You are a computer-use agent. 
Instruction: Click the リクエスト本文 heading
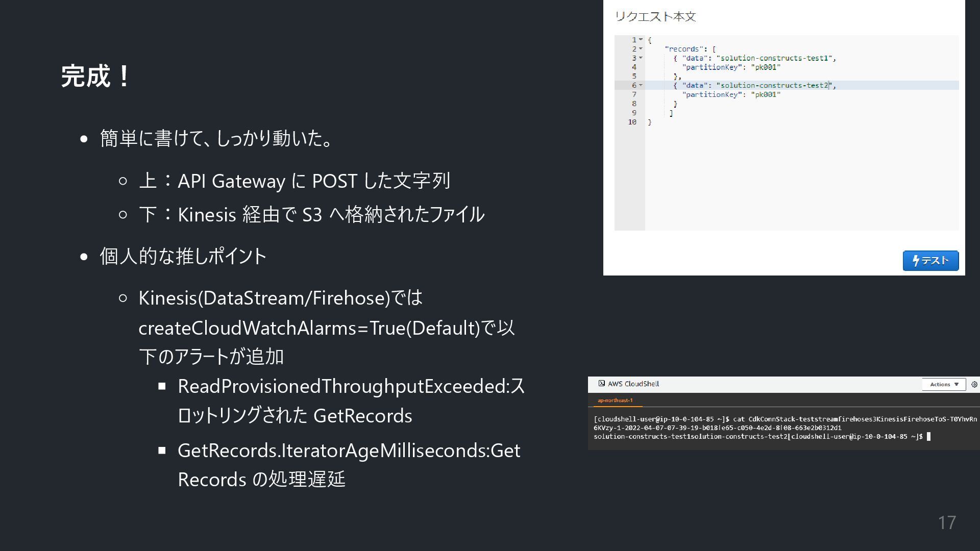[655, 17]
